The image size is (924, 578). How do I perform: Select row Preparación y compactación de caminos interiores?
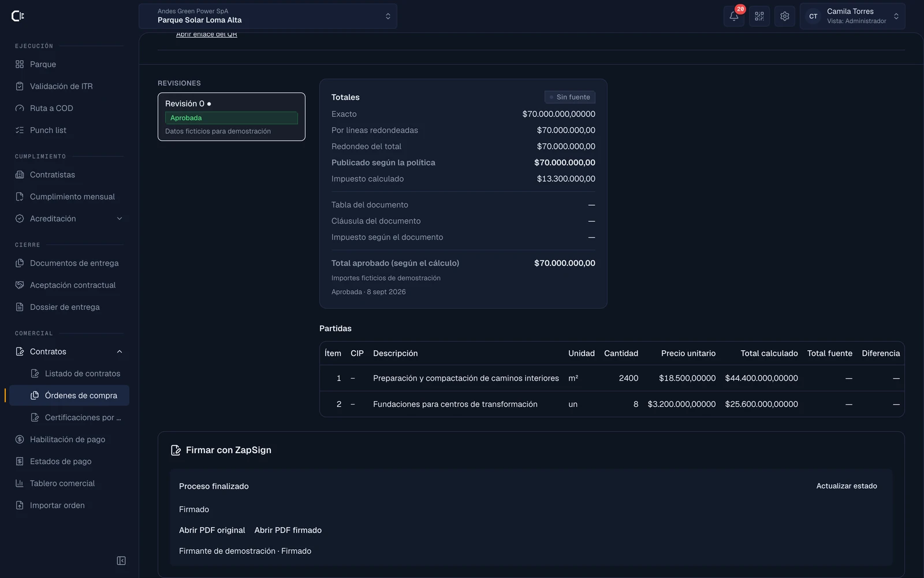pos(612,378)
